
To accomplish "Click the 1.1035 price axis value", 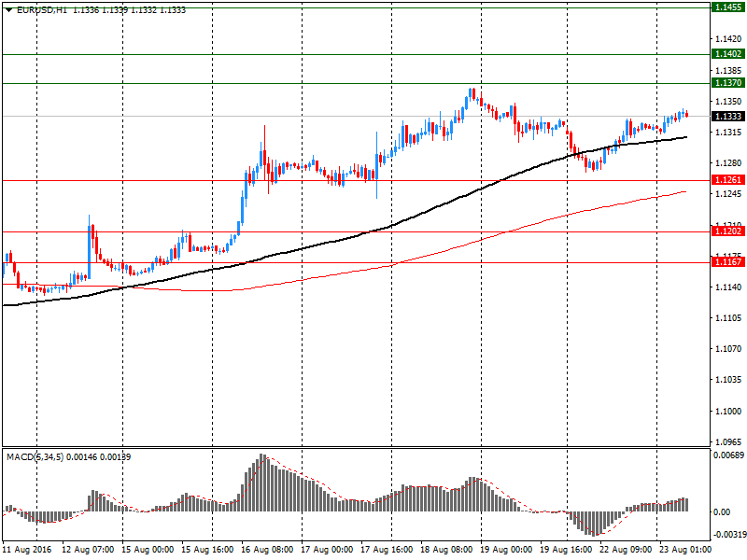I will coord(728,380).
